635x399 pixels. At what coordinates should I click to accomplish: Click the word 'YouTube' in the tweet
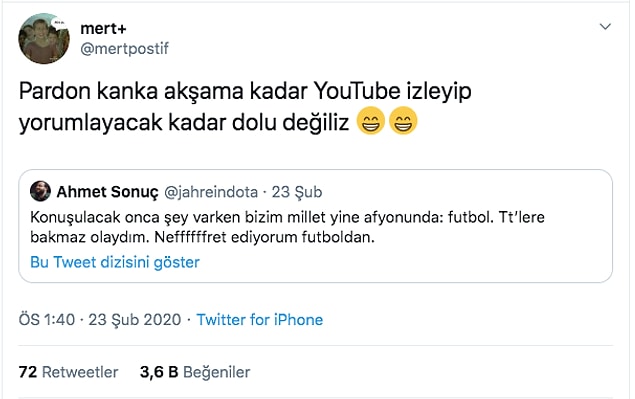click(357, 91)
